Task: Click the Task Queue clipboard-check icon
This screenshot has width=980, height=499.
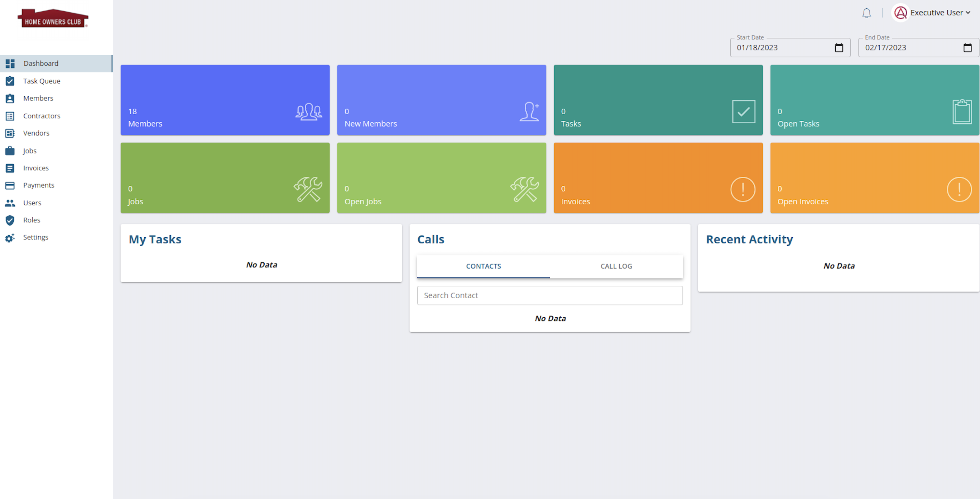Action: (x=10, y=81)
